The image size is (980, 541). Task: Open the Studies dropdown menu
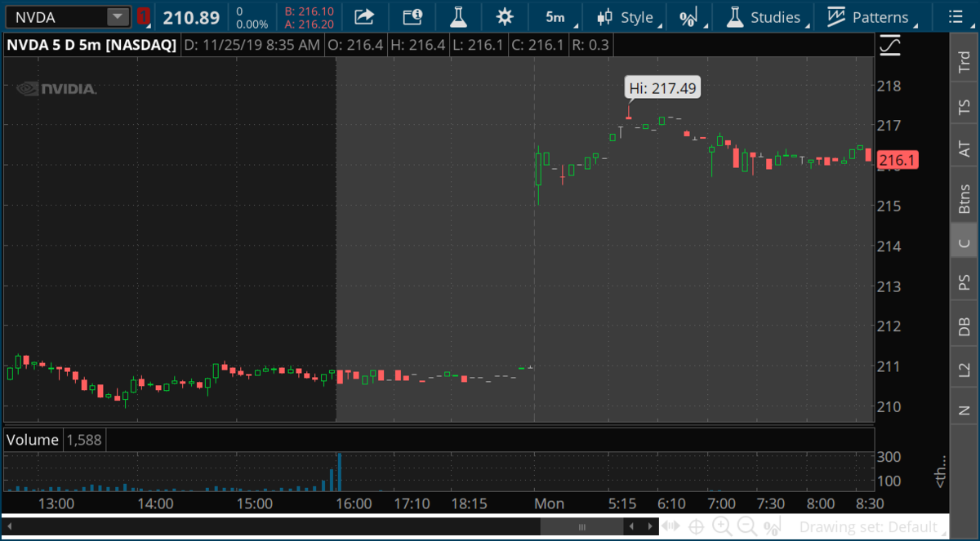pyautogui.click(x=764, y=17)
